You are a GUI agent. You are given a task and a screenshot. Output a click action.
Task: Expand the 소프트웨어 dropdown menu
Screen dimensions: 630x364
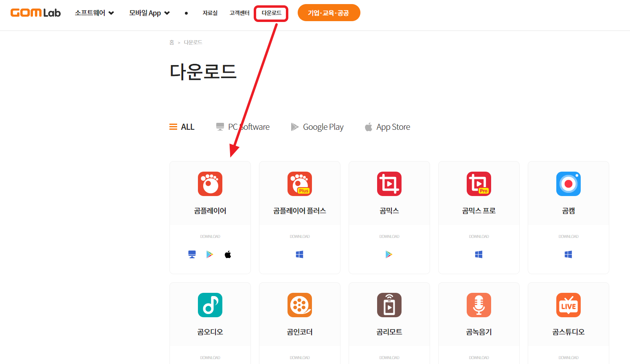[x=94, y=13]
